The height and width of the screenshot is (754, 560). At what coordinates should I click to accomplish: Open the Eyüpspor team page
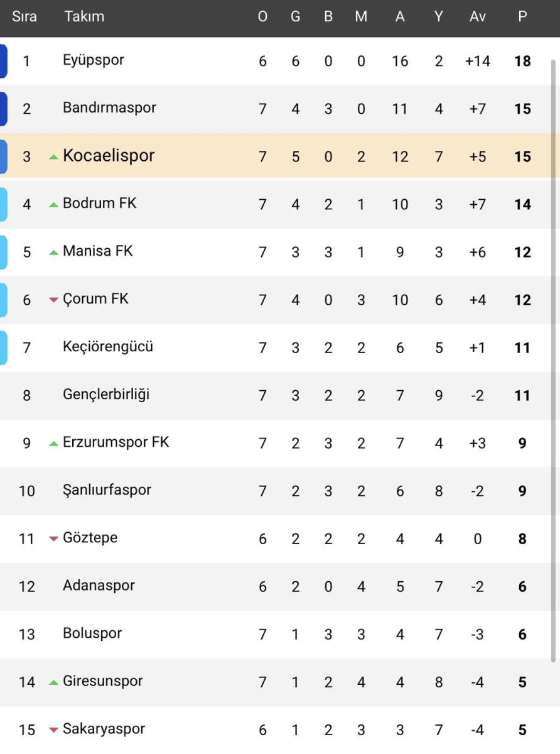(94, 60)
